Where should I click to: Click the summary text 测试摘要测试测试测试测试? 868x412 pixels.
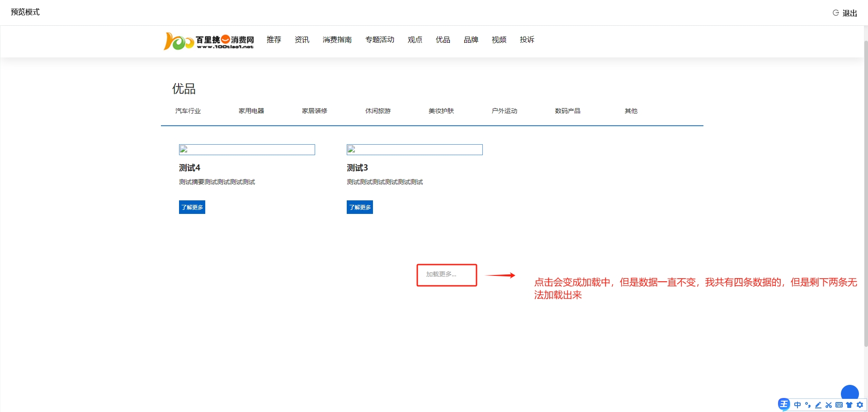click(x=217, y=182)
